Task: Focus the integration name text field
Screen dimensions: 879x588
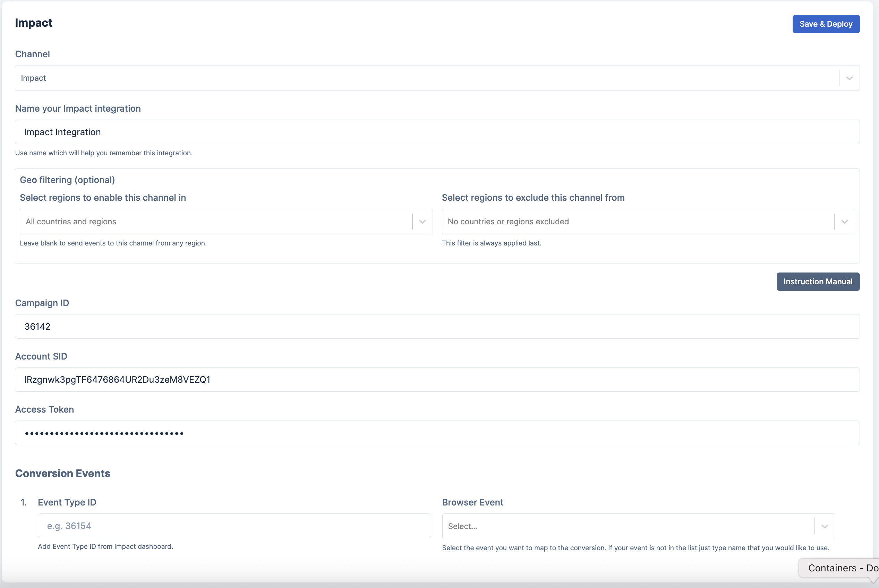Action: tap(437, 132)
